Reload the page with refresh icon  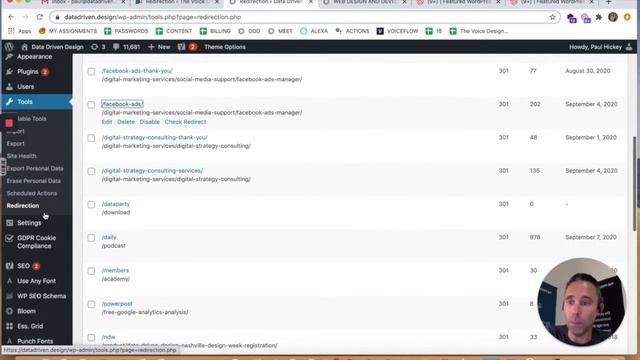click(x=40, y=17)
